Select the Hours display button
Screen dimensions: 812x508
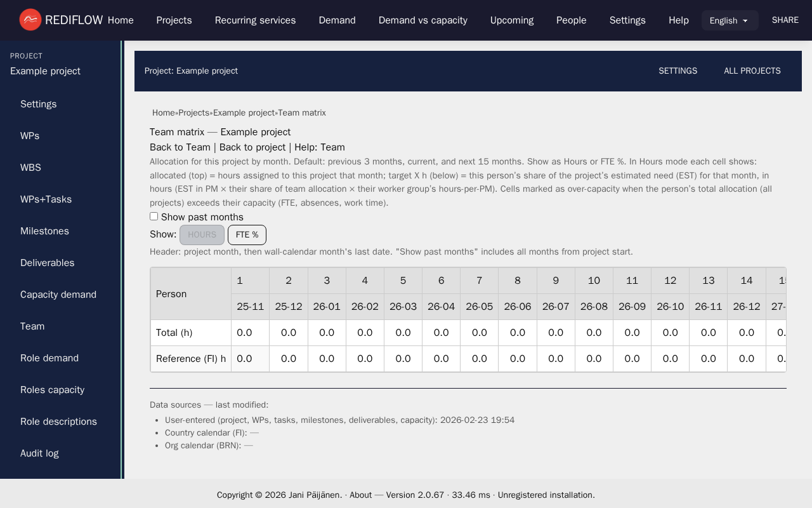coord(202,235)
